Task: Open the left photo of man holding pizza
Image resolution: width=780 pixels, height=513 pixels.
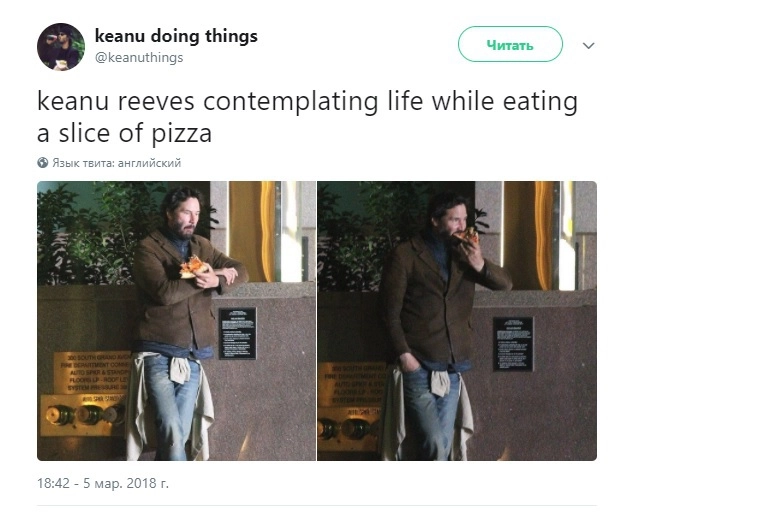Action: click(x=176, y=320)
